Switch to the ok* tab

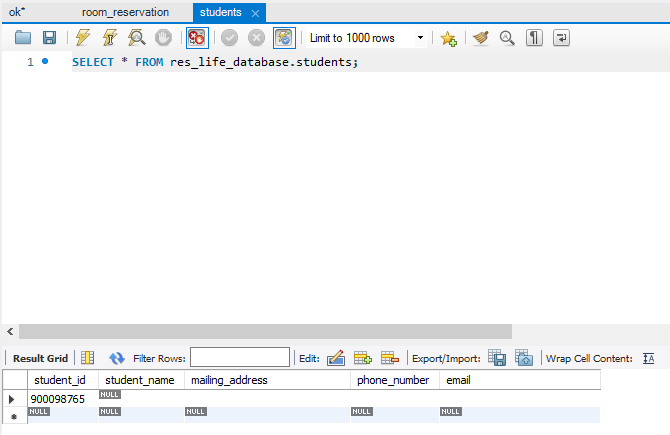[17, 12]
